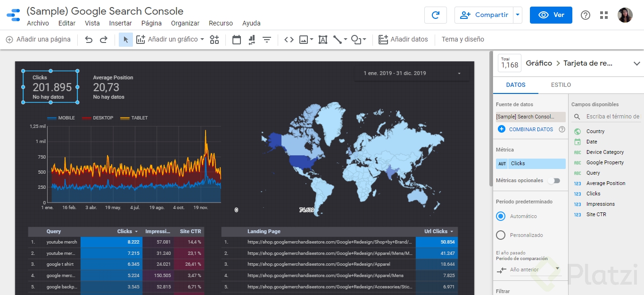The height and width of the screenshot is (295, 644).
Task: Open the Compartir dropdown arrow
Action: (517, 15)
